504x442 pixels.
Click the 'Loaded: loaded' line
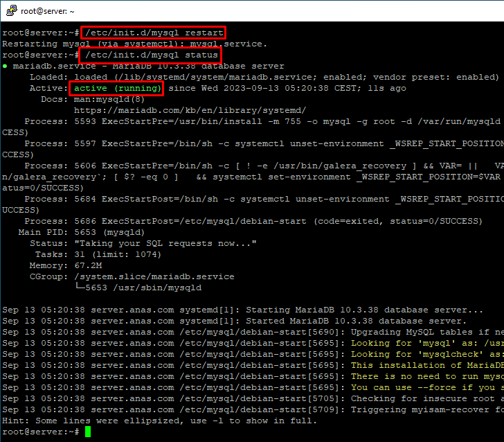264,77
